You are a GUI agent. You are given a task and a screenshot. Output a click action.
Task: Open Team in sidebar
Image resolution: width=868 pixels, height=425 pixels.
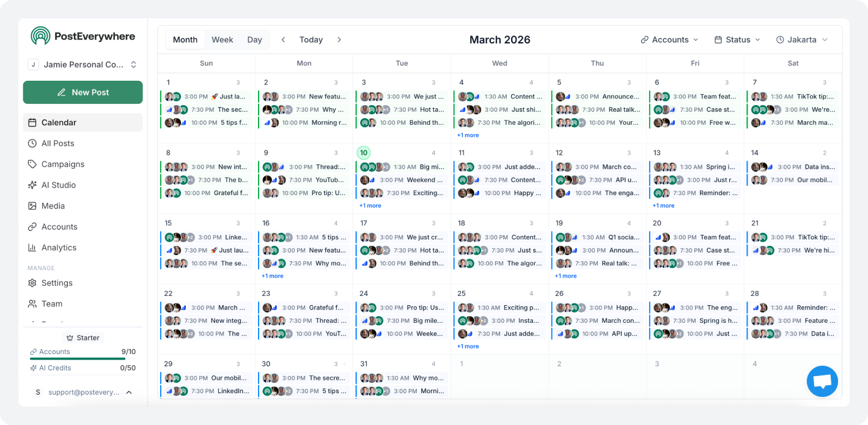(83, 304)
